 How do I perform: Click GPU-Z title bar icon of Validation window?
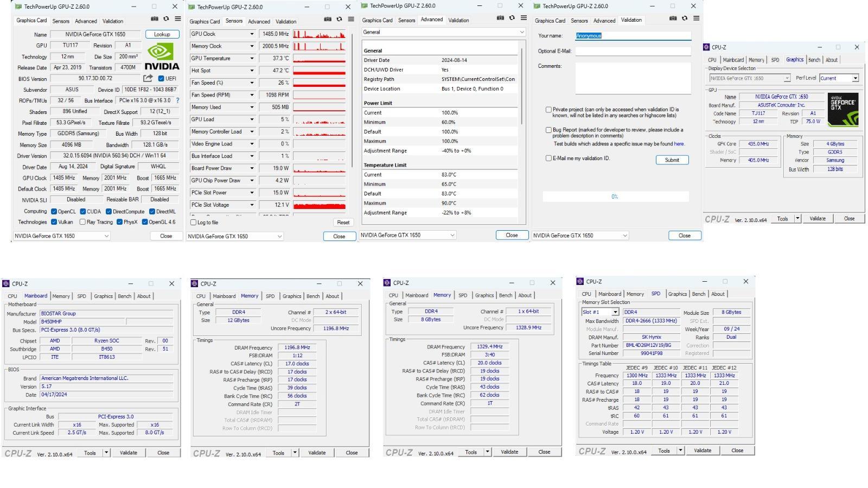537,6
